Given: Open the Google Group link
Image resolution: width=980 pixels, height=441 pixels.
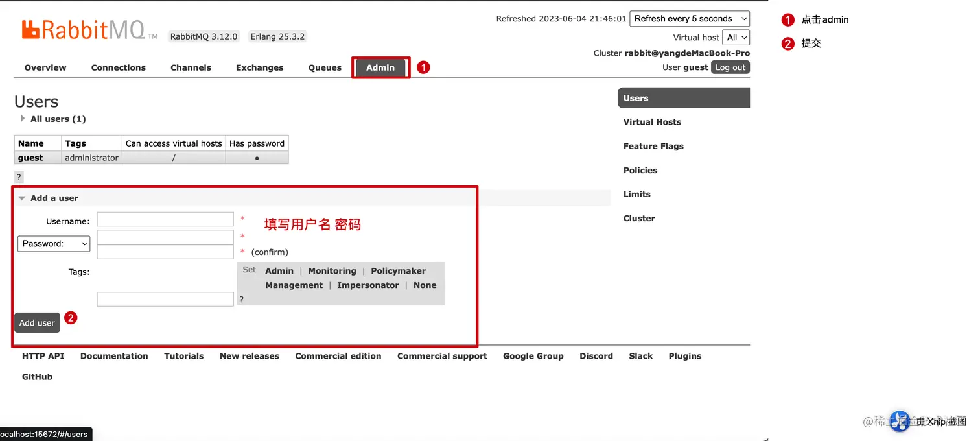Looking at the screenshot, I should (533, 356).
